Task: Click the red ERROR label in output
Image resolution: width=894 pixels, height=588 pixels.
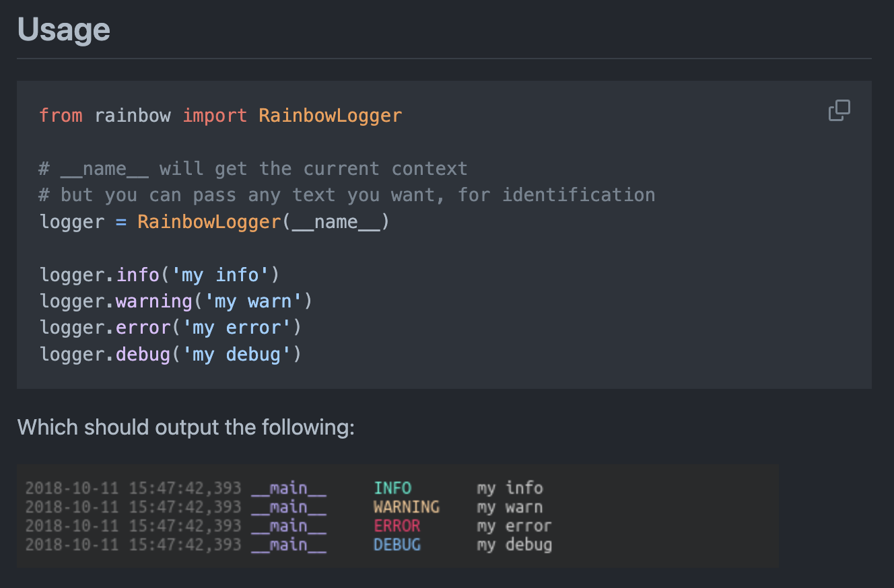Action: (x=397, y=525)
